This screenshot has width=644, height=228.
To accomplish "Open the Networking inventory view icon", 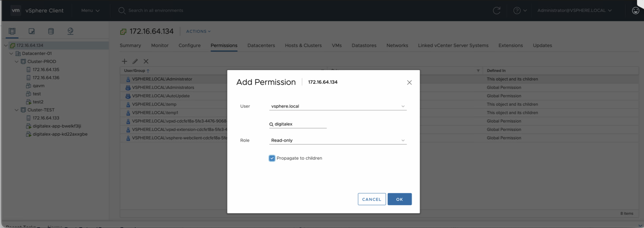I will (70, 31).
